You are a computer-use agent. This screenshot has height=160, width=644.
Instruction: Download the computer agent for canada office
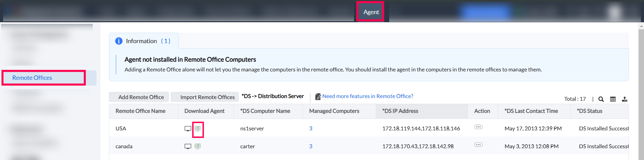pos(188,147)
